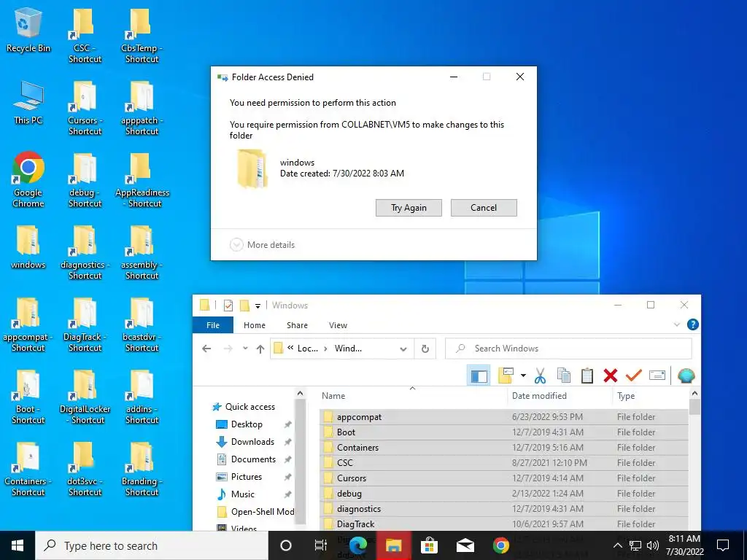Select the windows folder on desktop

(28, 248)
